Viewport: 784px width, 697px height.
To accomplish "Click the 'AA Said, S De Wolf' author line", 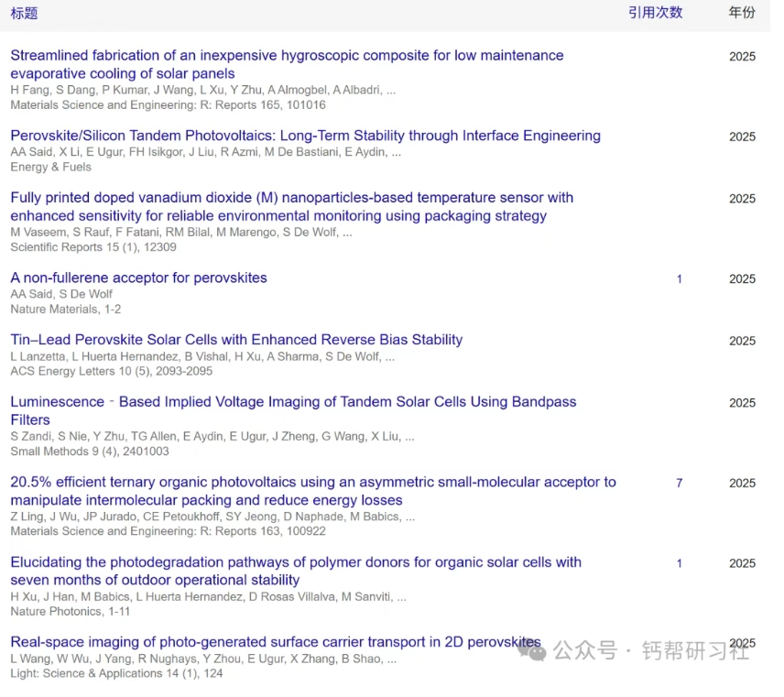I will 61,294.
